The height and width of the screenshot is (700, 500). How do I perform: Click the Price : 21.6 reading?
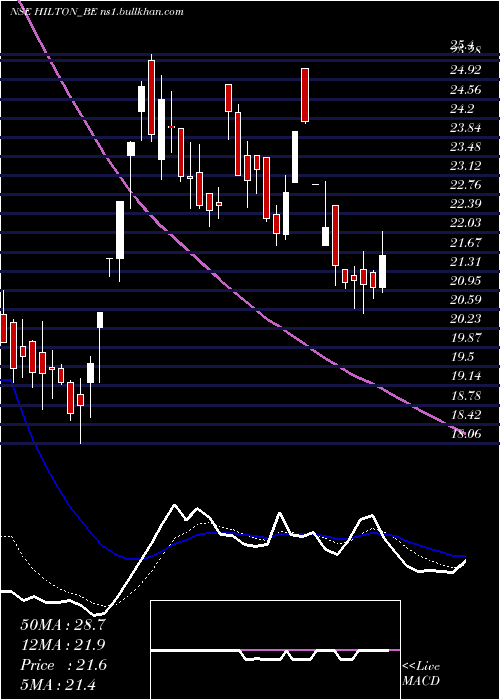click(63, 665)
